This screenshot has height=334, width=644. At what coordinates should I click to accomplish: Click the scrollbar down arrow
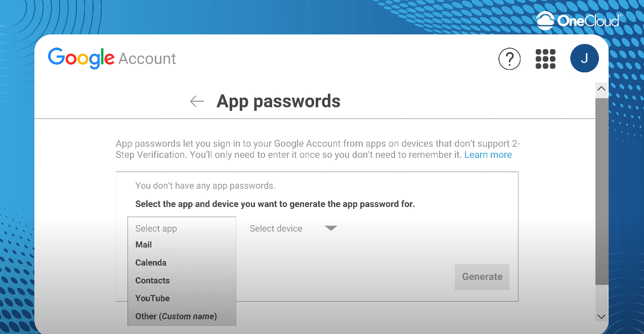coord(602,316)
